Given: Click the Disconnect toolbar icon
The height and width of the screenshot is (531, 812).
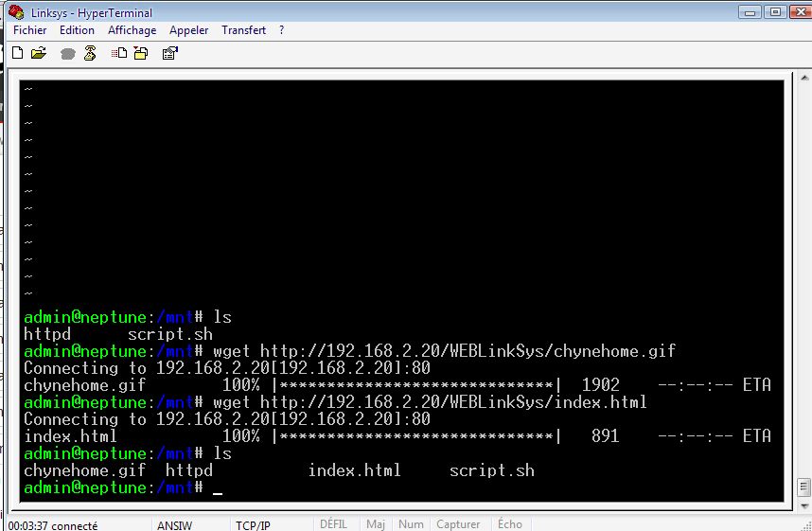Looking at the screenshot, I should point(90,53).
